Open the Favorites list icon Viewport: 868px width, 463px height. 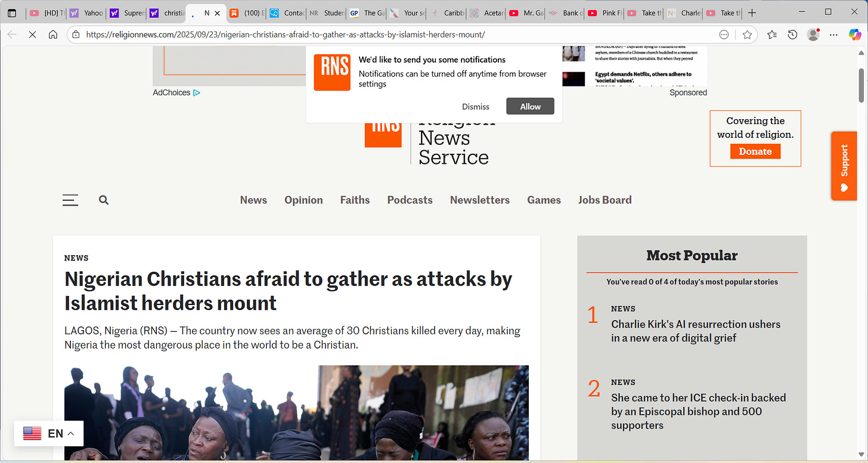tap(772, 35)
